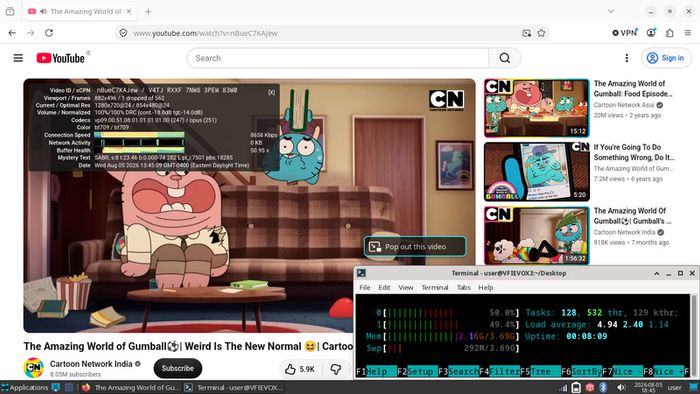Toggle the VPN indicator in toolbar

[x=625, y=33]
